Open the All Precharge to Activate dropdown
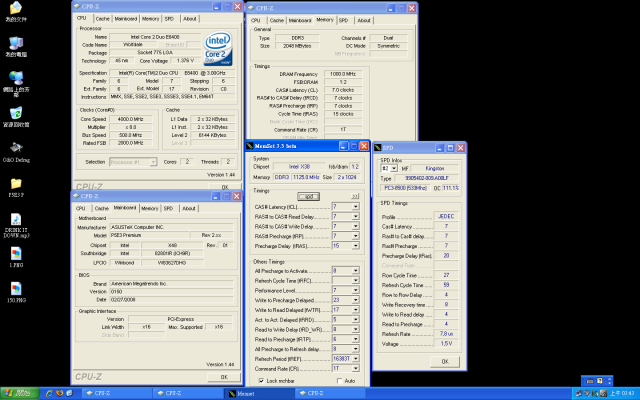Image resolution: width=640 pixels, height=400 pixels. tap(355, 271)
